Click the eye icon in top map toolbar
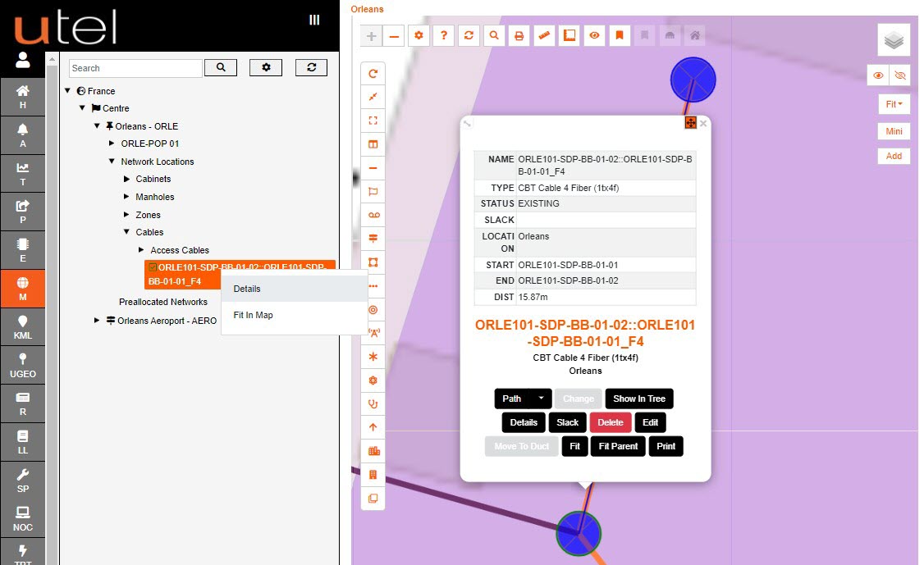 (x=595, y=36)
